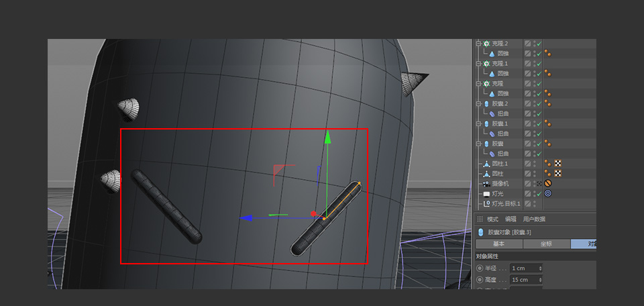Click the 半径 value stepper arrows

(540, 268)
